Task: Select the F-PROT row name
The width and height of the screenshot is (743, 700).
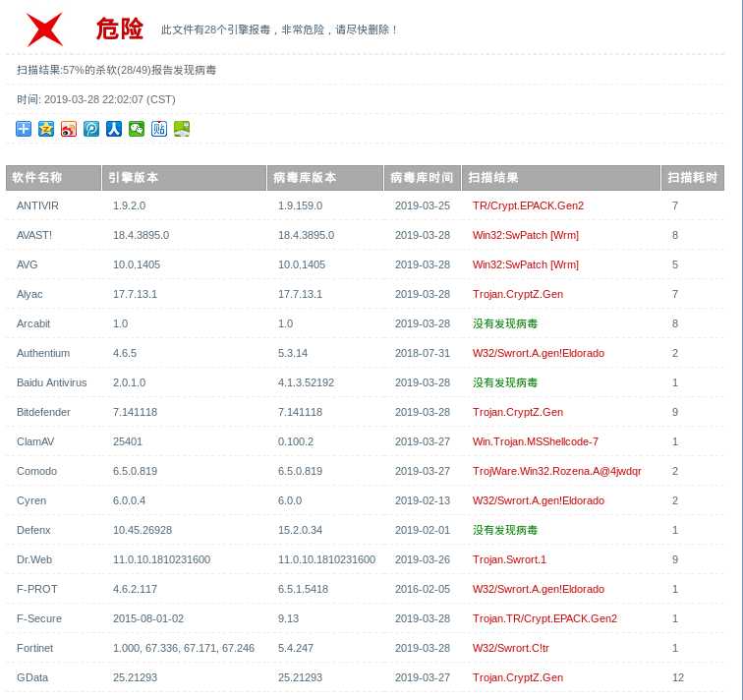Action: coord(37,589)
